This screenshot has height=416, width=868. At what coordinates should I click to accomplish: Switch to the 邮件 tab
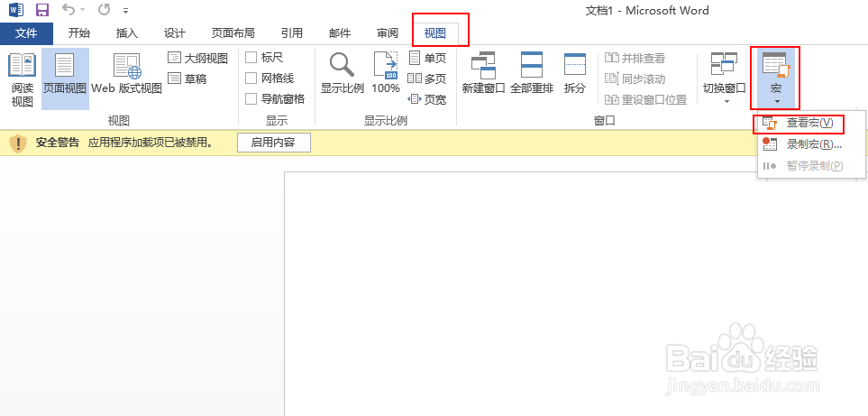(339, 33)
